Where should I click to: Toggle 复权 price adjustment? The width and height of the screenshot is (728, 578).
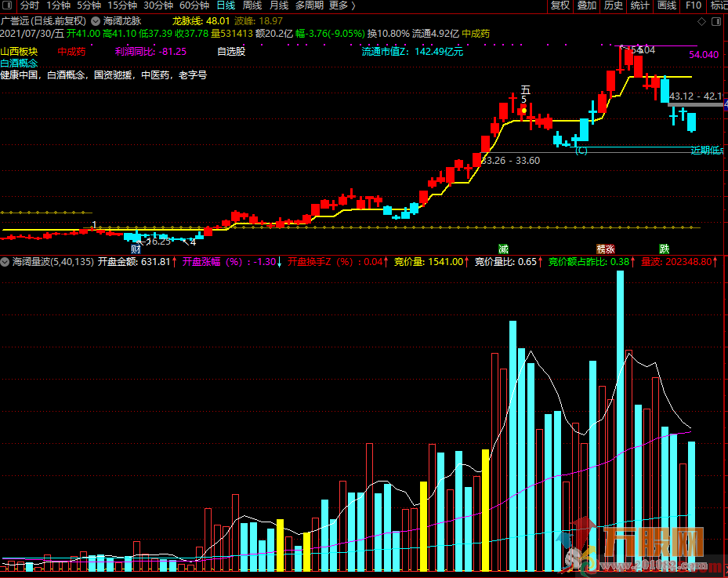coord(560,5)
